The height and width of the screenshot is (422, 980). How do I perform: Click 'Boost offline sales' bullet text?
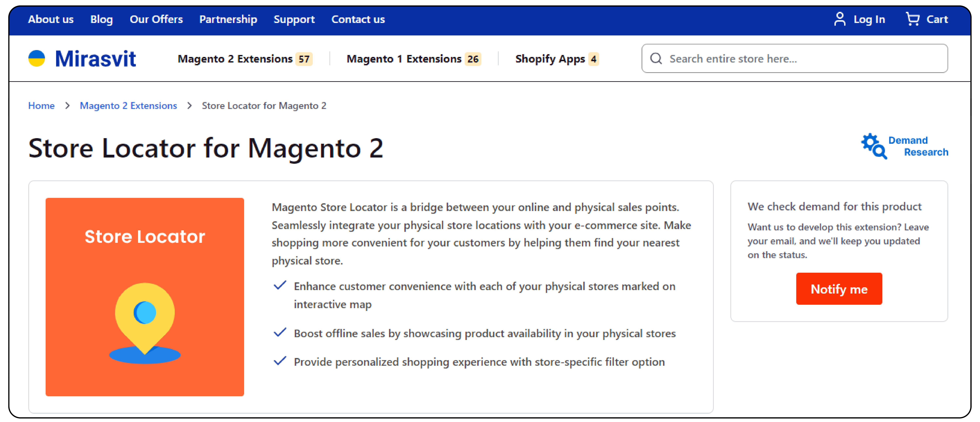pos(485,333)
